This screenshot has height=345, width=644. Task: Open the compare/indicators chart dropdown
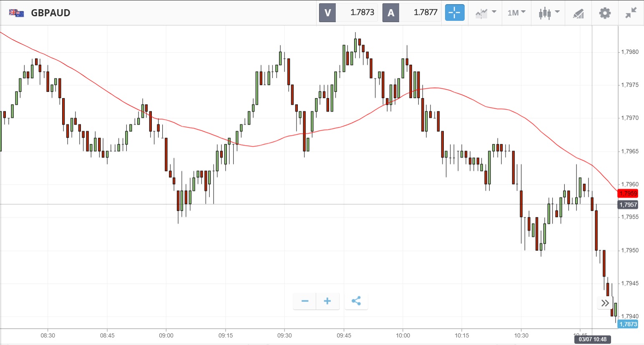pos(486,13)
